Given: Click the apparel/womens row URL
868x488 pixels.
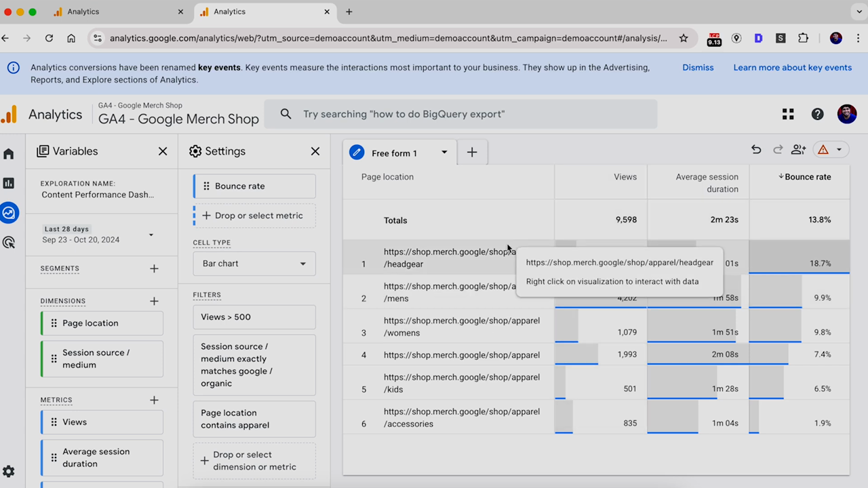Looking at the screenshot, I should [462, 327].
